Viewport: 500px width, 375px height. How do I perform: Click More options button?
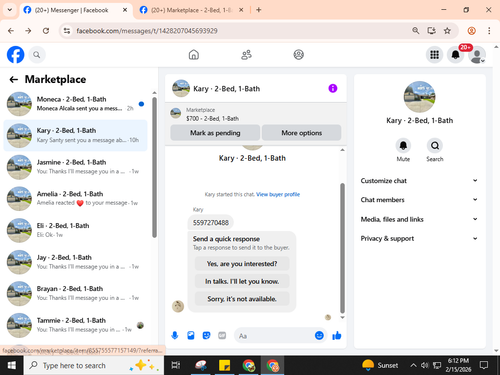[x=302, y=133]
